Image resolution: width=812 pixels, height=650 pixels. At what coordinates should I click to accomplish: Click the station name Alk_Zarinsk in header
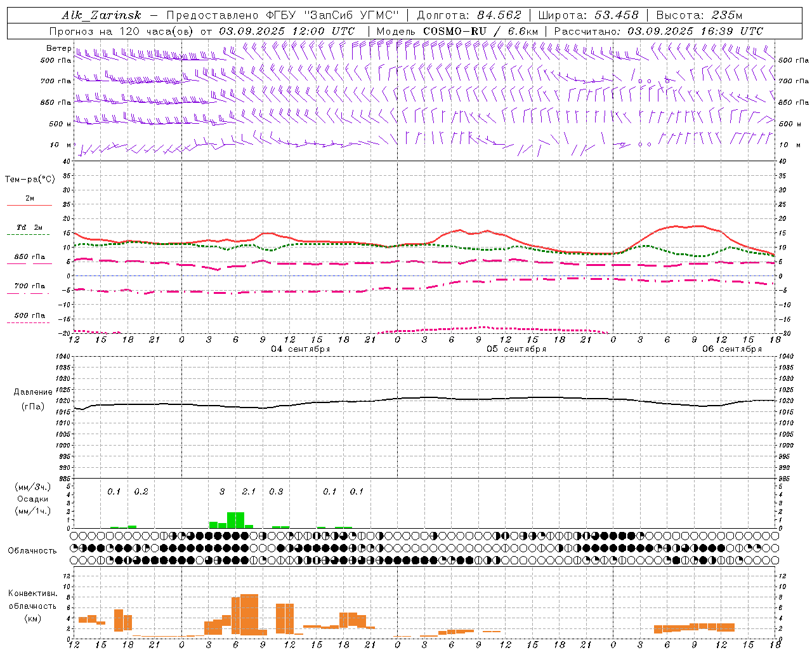(101, 15)
